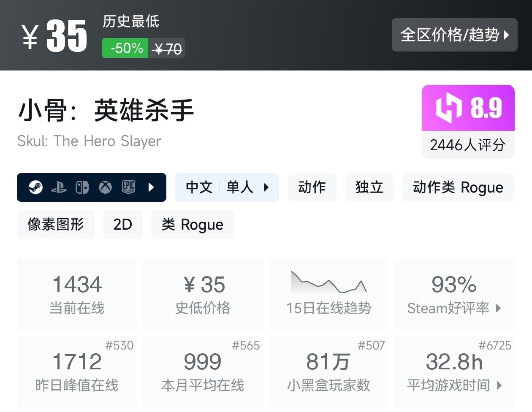Open Steam好评率 details arrow
The image size is (532, 412).
499,308
